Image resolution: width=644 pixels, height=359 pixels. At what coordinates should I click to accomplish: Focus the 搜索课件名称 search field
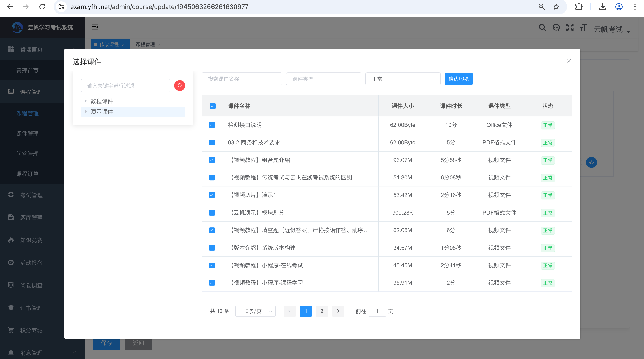tap(242, 79)
